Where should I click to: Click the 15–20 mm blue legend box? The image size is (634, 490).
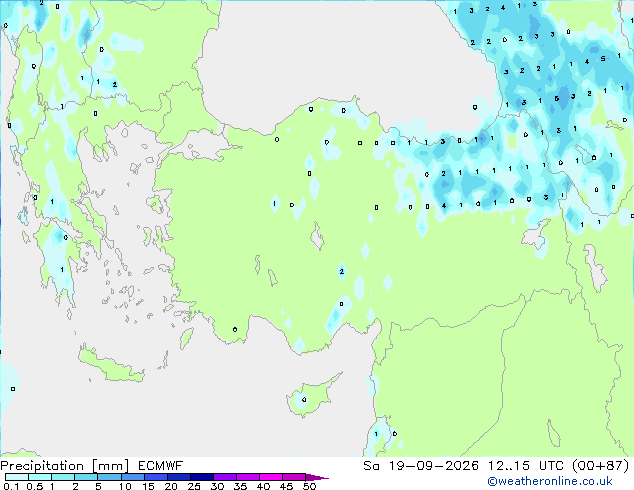[x=156, y=477]
